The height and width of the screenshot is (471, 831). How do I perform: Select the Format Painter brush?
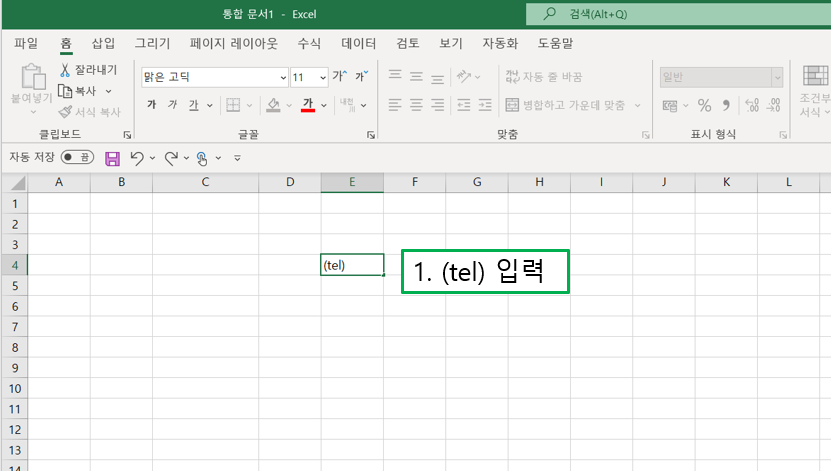(65, 112)
